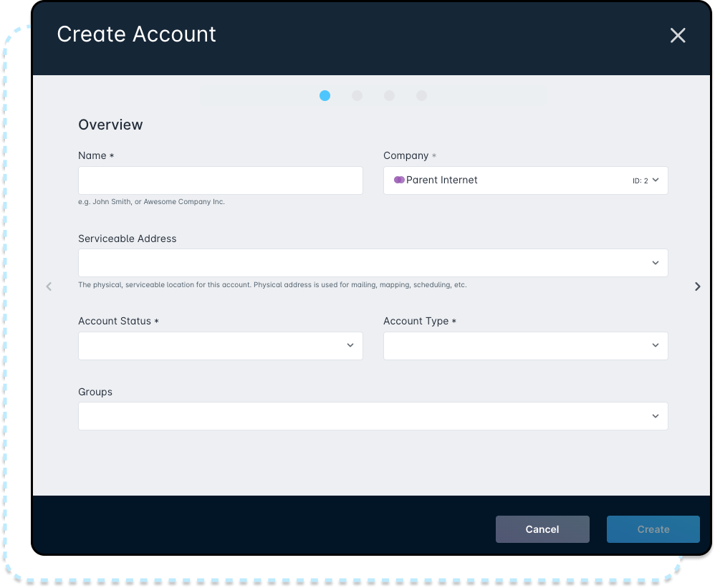Jump to the second step dot
This screenshot has height=588, width=715.
[x=357, y=96]
